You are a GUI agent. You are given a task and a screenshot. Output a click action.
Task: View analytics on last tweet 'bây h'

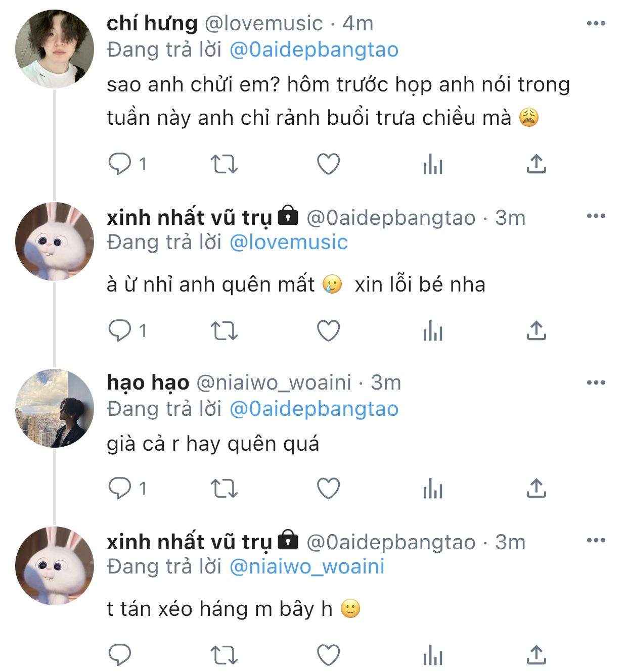click(x=433, y=655)
